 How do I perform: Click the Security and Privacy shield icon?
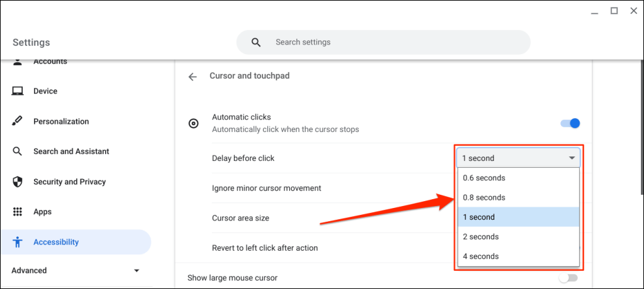[x=18, y=182]
